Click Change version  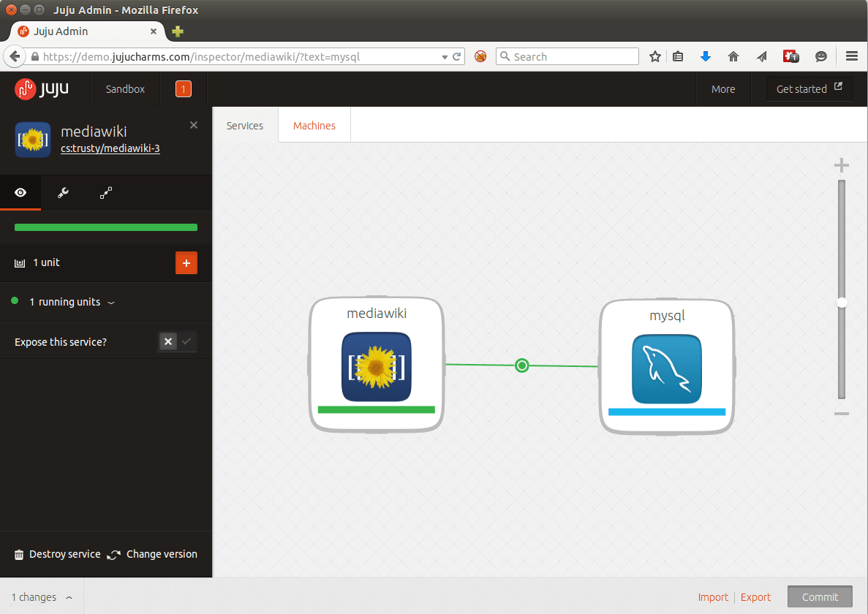point(152,554)
